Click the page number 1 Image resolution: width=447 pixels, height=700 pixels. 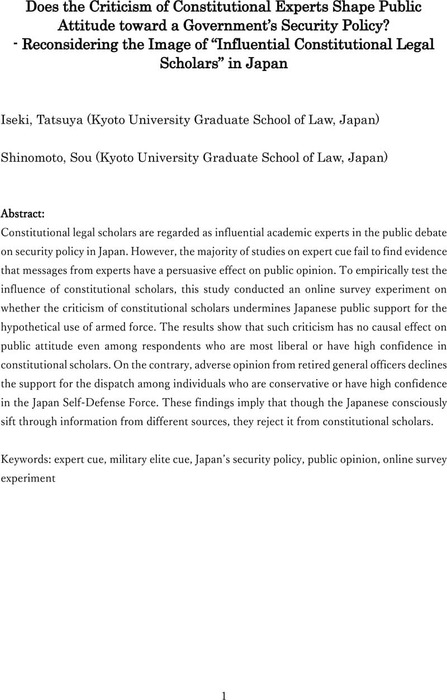pyautogui.click(x=224, y=695)
